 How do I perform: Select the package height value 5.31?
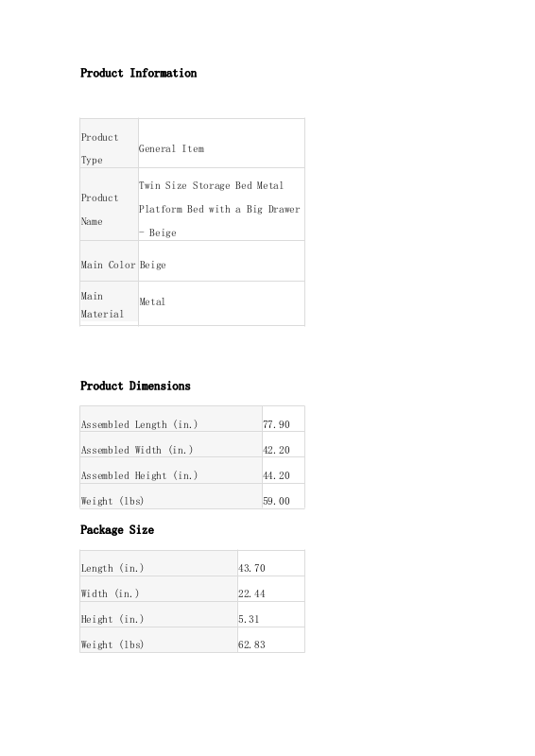point(249,620)
